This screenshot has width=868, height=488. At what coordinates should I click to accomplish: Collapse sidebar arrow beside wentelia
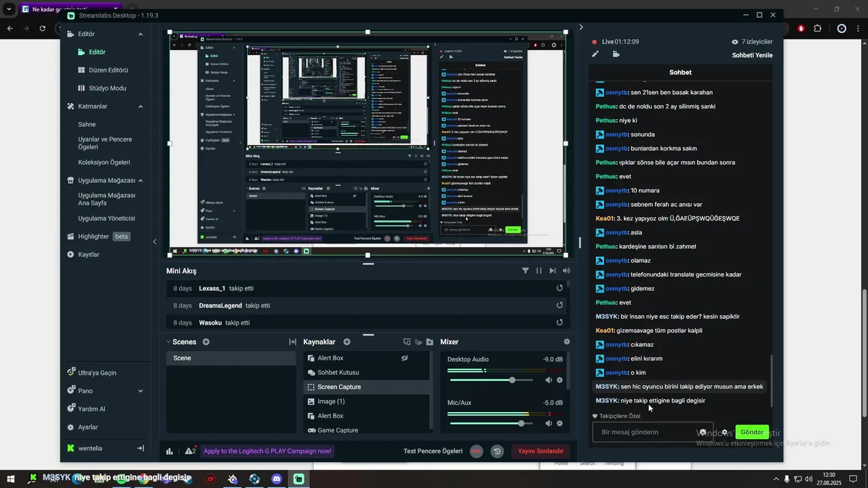140,448
